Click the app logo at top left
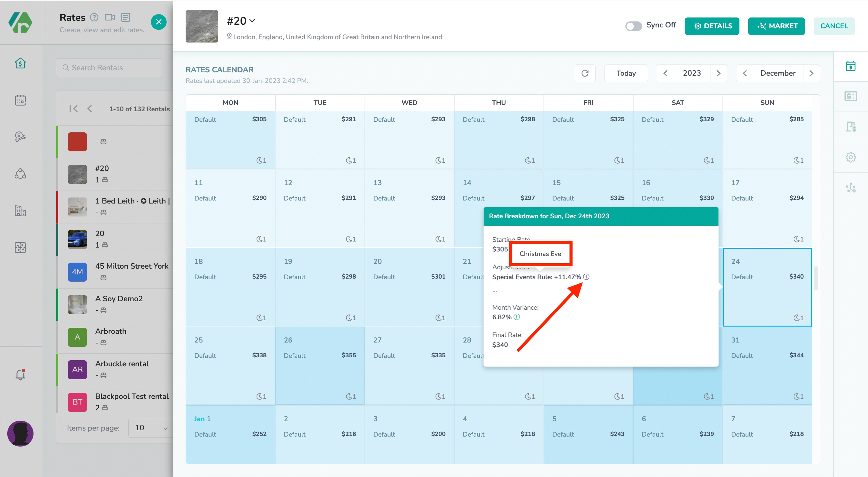Viewport: 868px width, 477px height. (x=20, y=23)
